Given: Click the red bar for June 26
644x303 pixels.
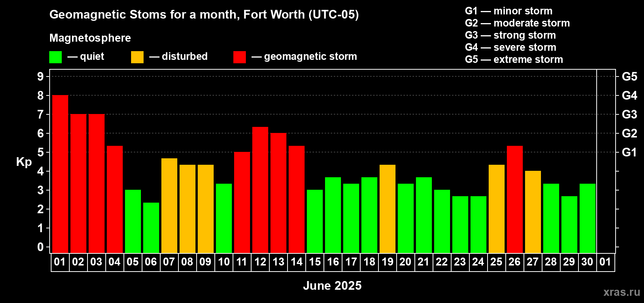Looking at the screenshot, I should 515,199.
